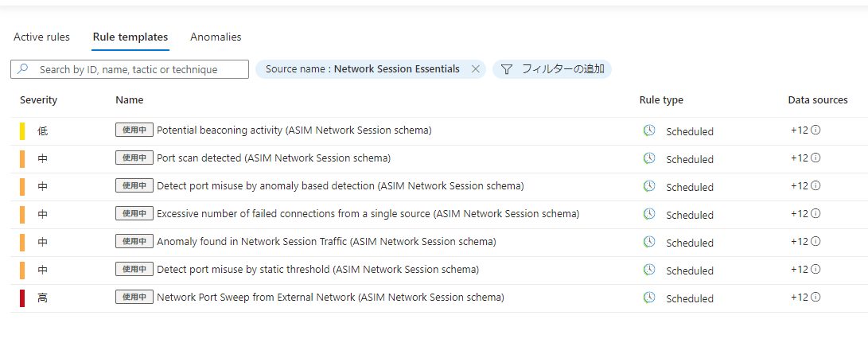This screenshot has height=362, width=868.
Task: Open the Port scan detected rule template
Action: pos(273,158)
